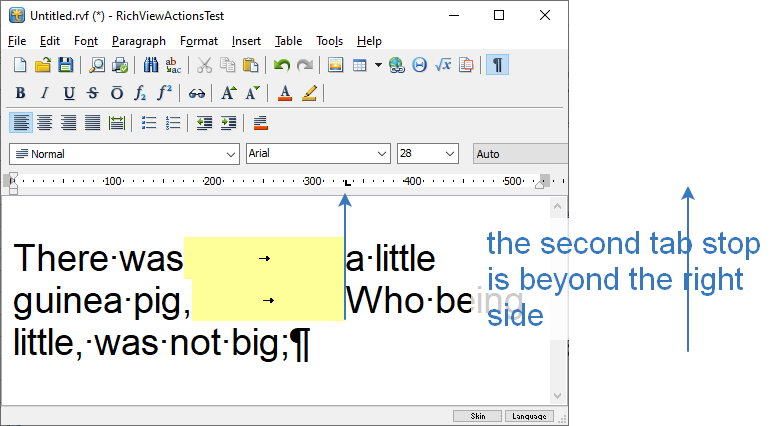Open the Arial font name dropdown
Viewport: 777px width, 426px height.
(x=381, y=154)
